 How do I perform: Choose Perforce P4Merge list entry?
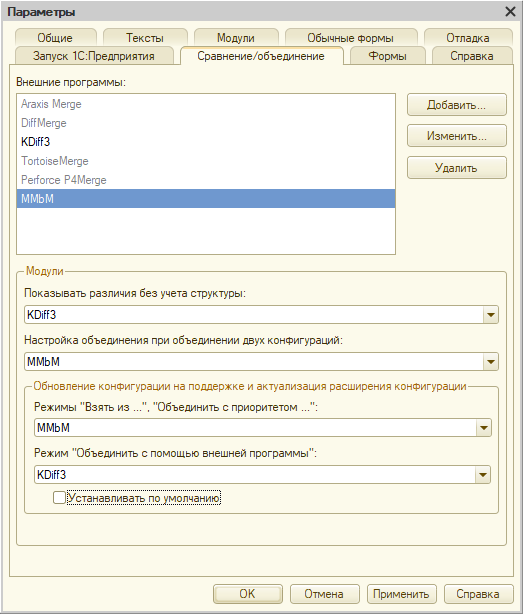point(206,180)
